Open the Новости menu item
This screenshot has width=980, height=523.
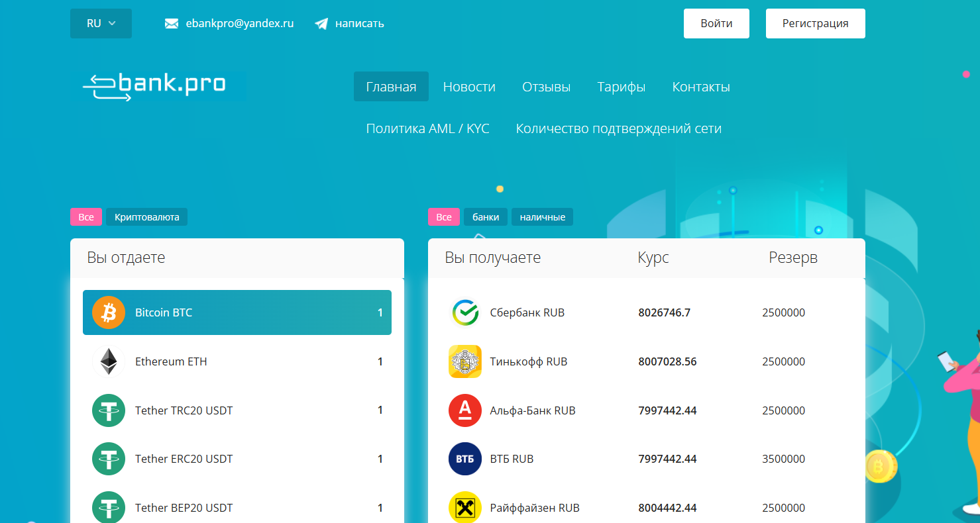point(469,87)
